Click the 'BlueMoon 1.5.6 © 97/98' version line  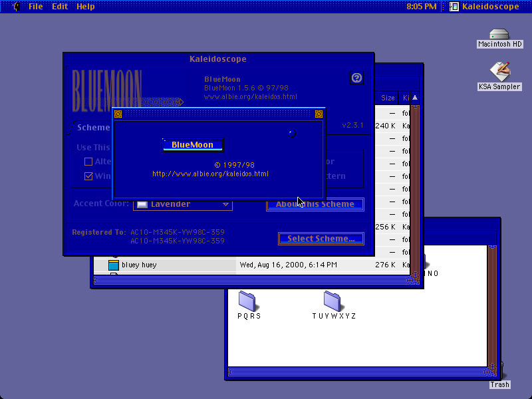(246, 88)
